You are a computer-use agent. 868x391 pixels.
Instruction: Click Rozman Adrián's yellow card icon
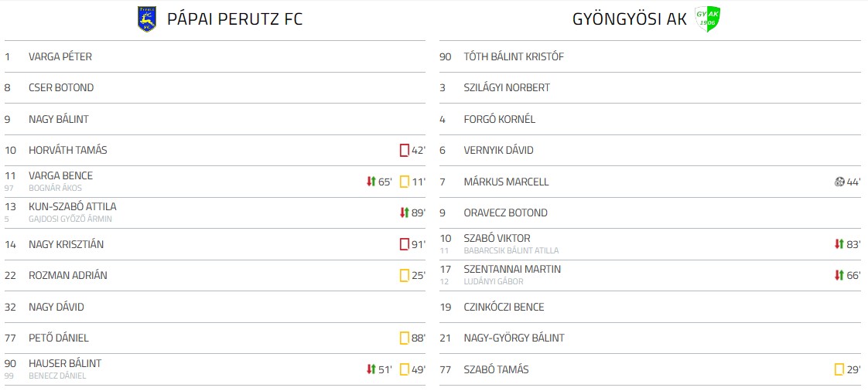pyautogui.click(x=404, y=276)
